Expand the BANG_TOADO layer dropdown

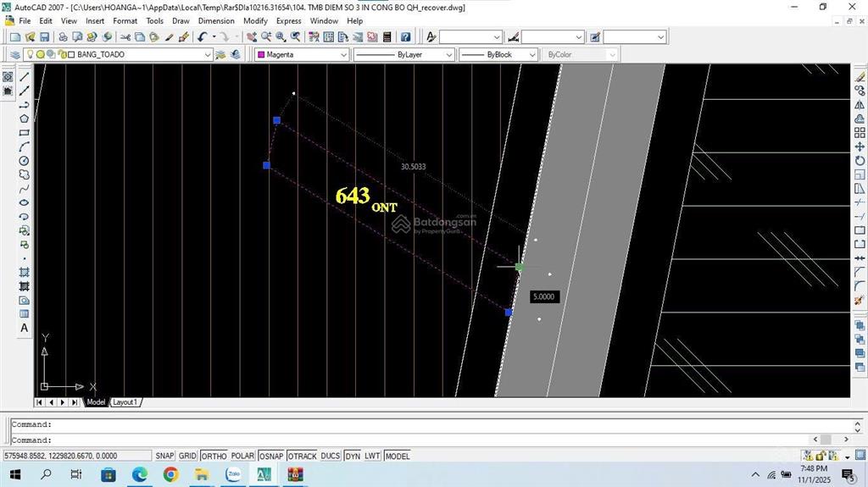click(x=208, y=54)
